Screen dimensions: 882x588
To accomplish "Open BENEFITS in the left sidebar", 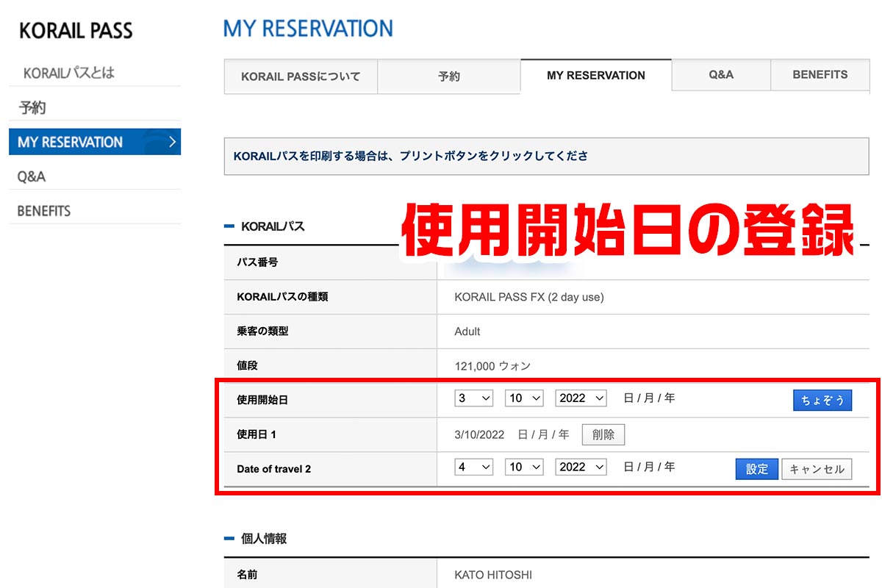I will (44, 211).
